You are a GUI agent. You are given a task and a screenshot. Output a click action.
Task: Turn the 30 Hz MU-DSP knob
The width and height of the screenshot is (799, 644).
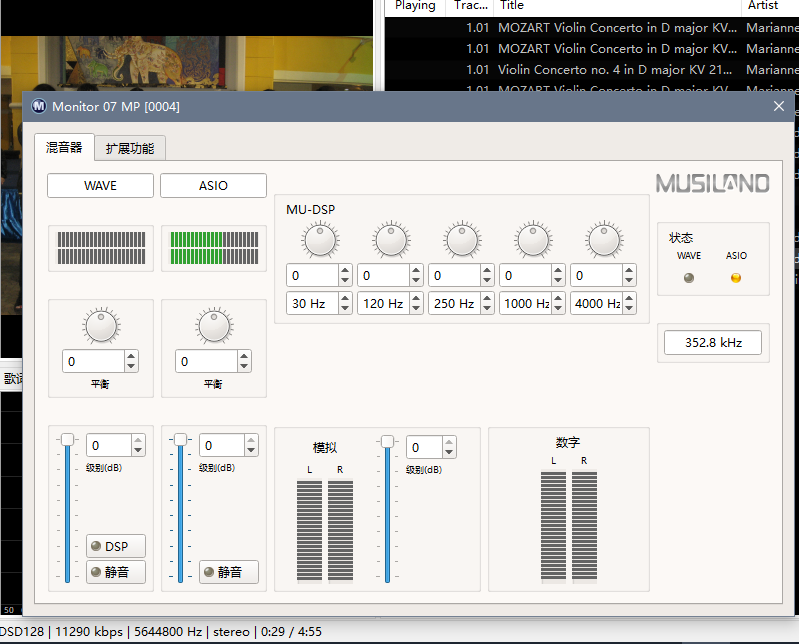320,240
